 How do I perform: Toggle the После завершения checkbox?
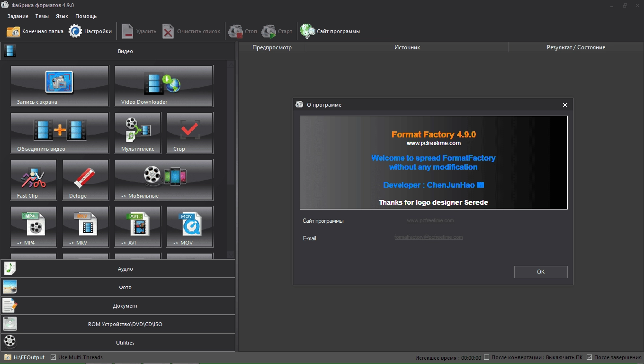[590, 357]
